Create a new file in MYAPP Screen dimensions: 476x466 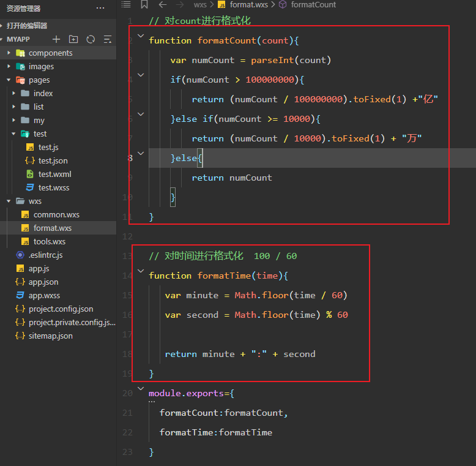[x=56, y=39]
